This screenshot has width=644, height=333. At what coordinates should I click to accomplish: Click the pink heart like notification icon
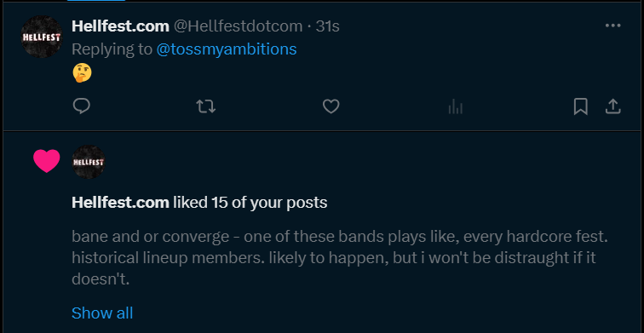46,161
